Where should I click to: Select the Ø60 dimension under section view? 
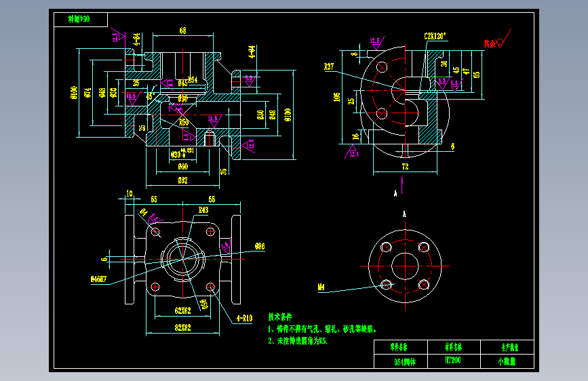[182, 166]
